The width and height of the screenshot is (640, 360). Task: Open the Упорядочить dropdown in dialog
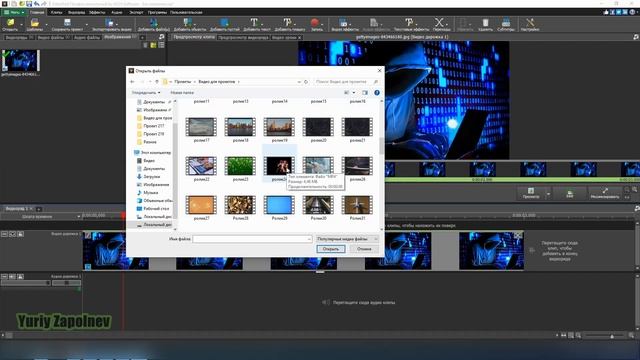(146, 93)
